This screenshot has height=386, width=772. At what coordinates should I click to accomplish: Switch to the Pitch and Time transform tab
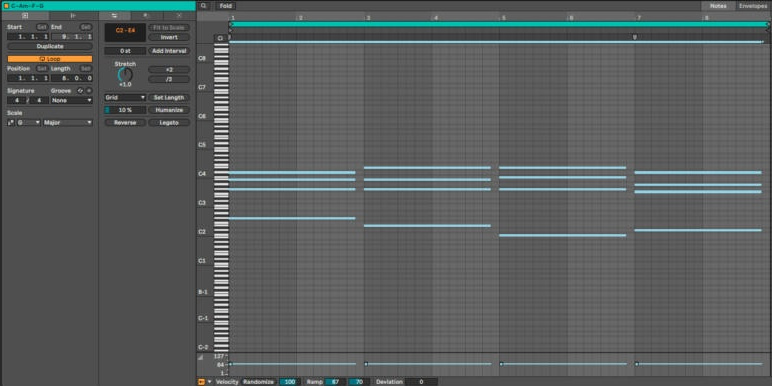coord(114,16)
